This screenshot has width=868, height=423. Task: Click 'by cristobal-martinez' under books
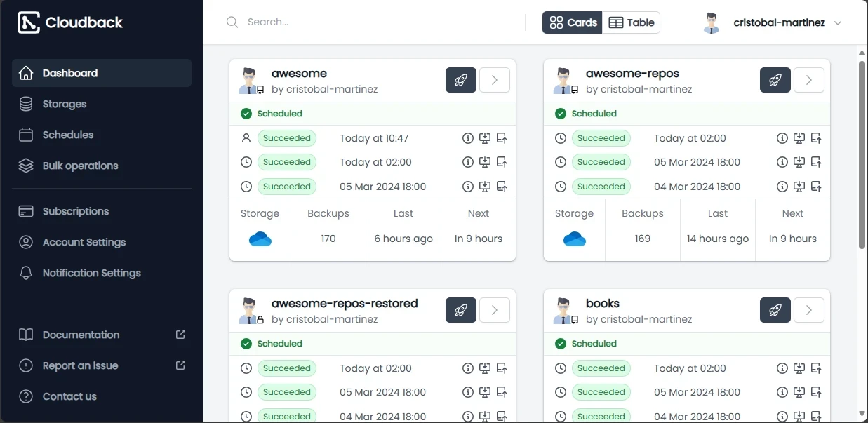639,319
